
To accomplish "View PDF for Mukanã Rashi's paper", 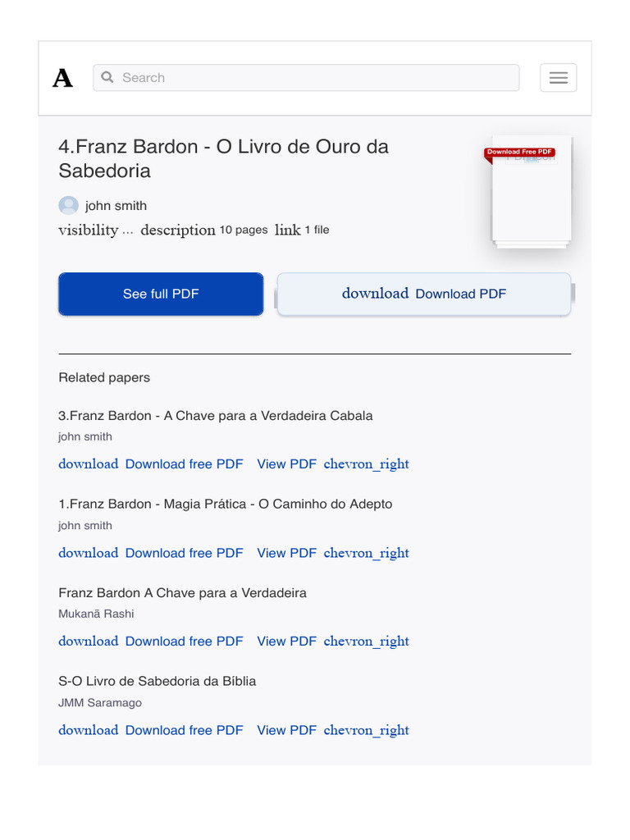I will (286, 641).
